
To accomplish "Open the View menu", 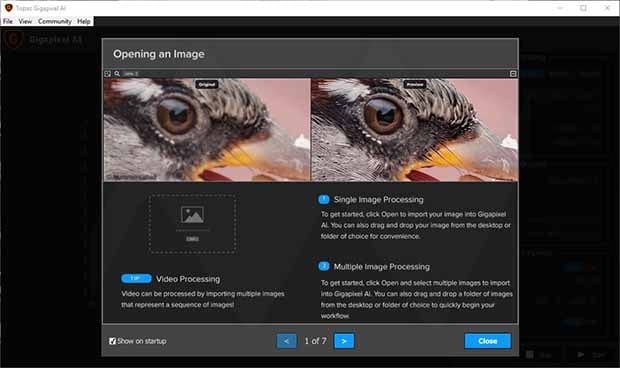I will (25, 21).
